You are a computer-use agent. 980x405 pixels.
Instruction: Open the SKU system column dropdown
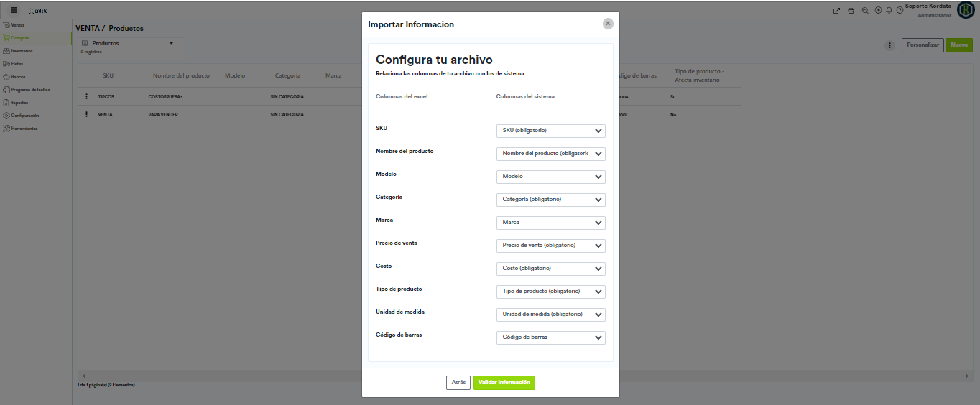[550, 131]
